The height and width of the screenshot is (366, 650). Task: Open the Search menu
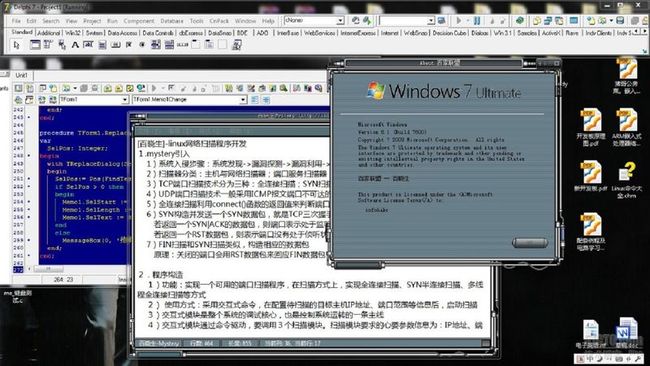pyautogui.click(x=51, y=21)
